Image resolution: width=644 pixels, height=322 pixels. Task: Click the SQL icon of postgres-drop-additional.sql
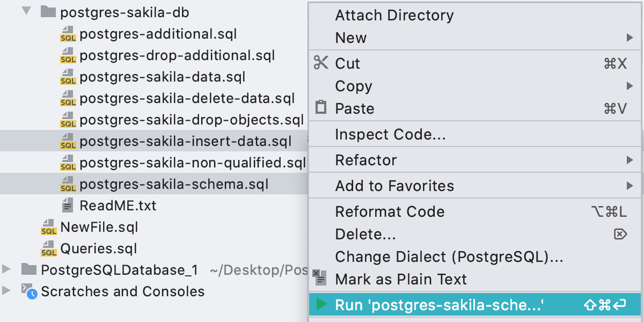tap(68, 56)
